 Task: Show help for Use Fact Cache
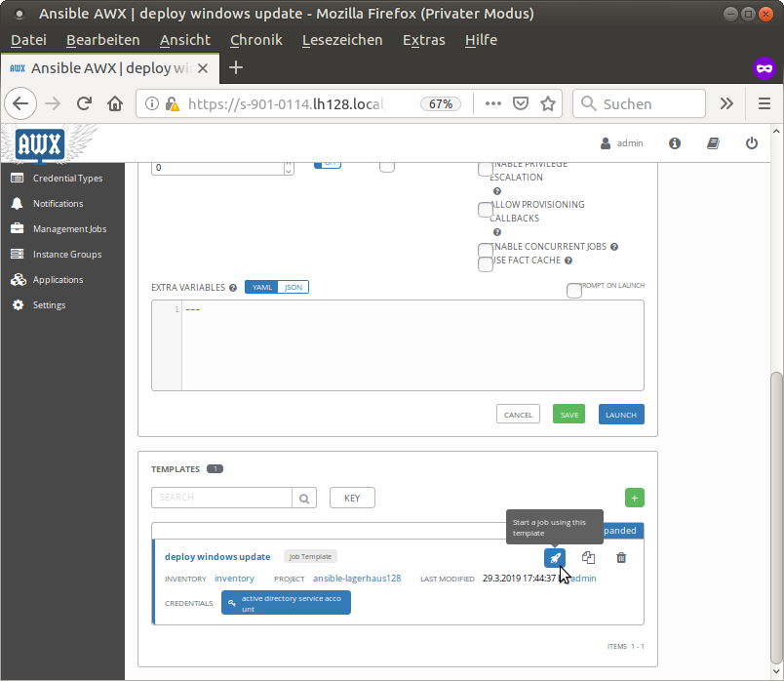coord(568,260)
